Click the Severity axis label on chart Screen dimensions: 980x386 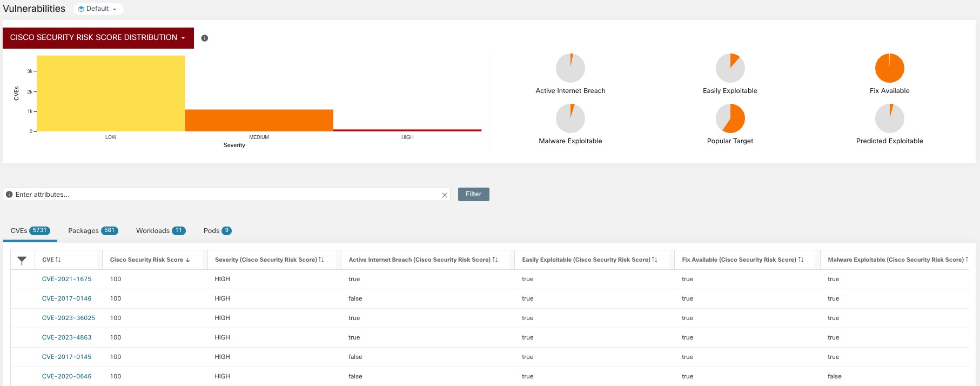pos(234,145)
